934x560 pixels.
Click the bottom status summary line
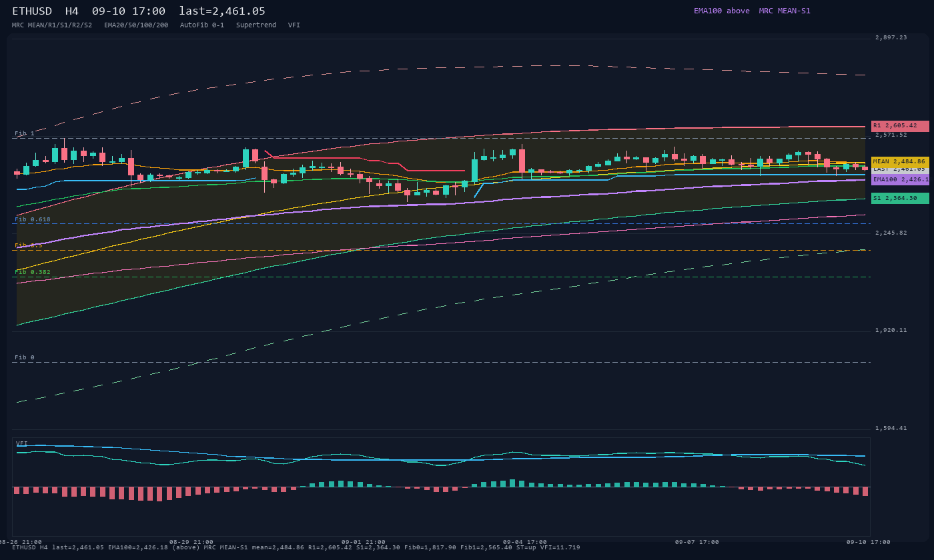(296, 547)
